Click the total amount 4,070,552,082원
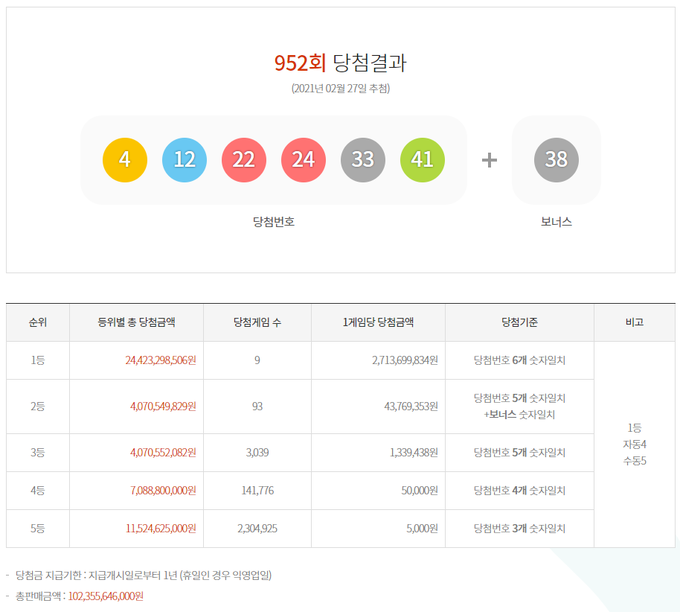Screen dimensions: 680x612 click(x=163, y=453)
